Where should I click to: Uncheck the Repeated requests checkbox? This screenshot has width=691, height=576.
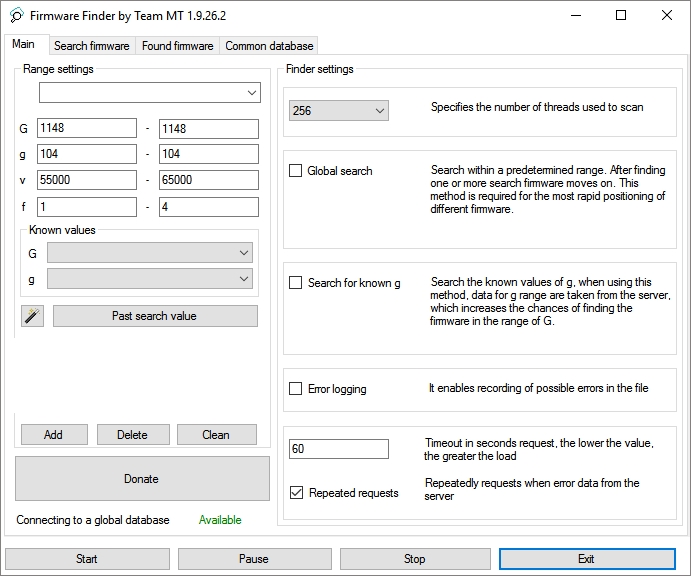click(296, 492)
